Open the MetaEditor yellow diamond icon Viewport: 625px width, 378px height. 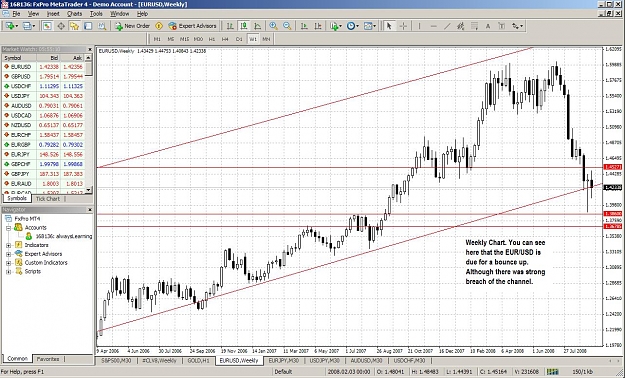159,26
